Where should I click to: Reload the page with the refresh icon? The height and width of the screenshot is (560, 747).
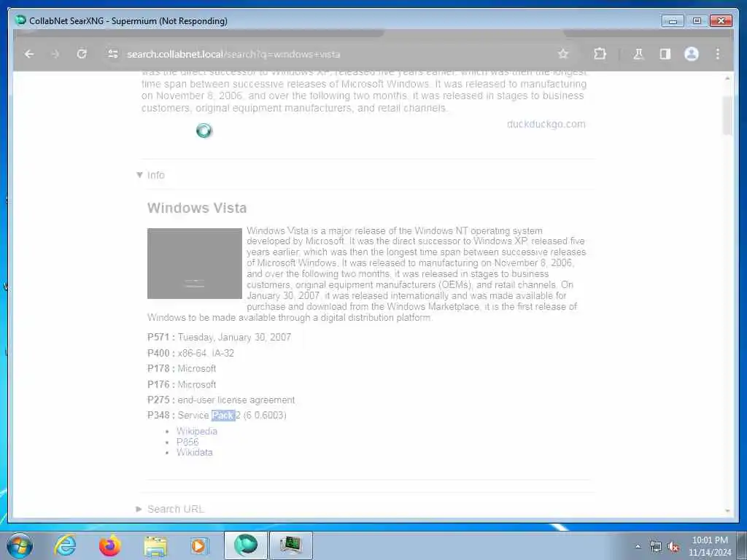82,54
